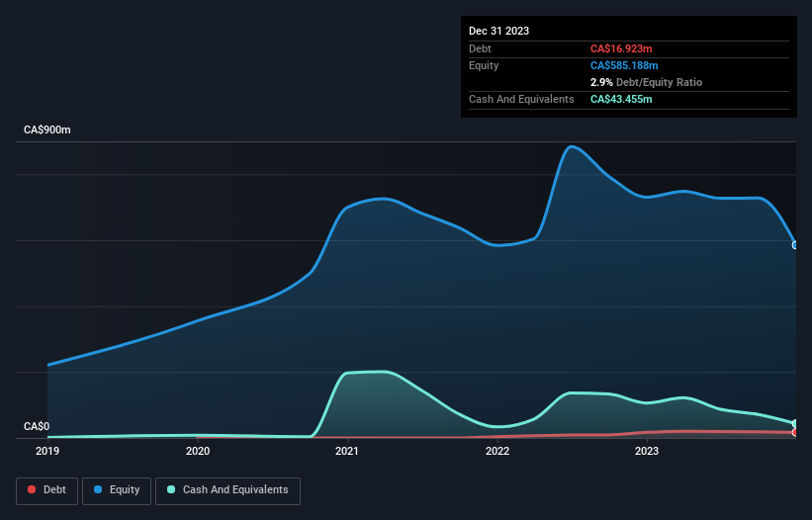The height and width of the screenshot is (520, 812).
Task: Click the blue Equity legend dot
Action: pos(98,489)
